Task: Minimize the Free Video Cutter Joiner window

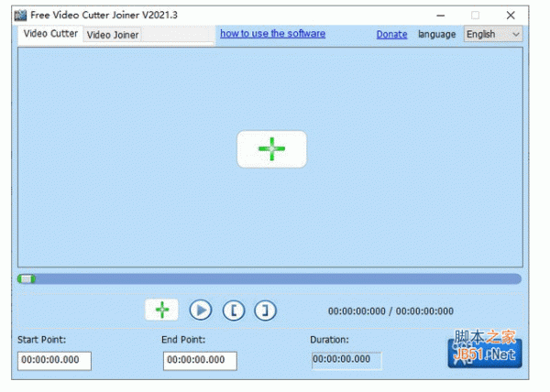Action: [x=441, y=16]
